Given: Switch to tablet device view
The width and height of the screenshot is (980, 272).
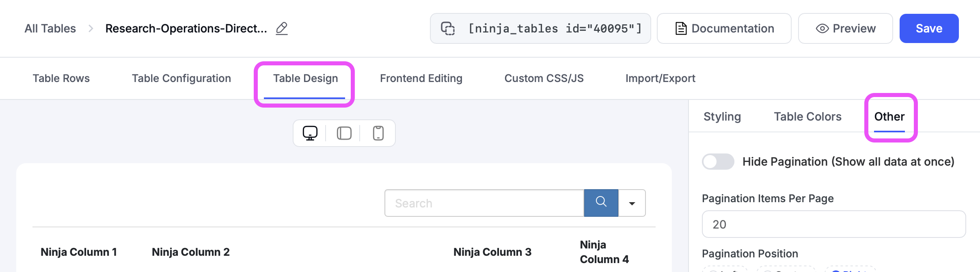Looking at the screenshot, I should pyautogui.click(x=344, y=133).
